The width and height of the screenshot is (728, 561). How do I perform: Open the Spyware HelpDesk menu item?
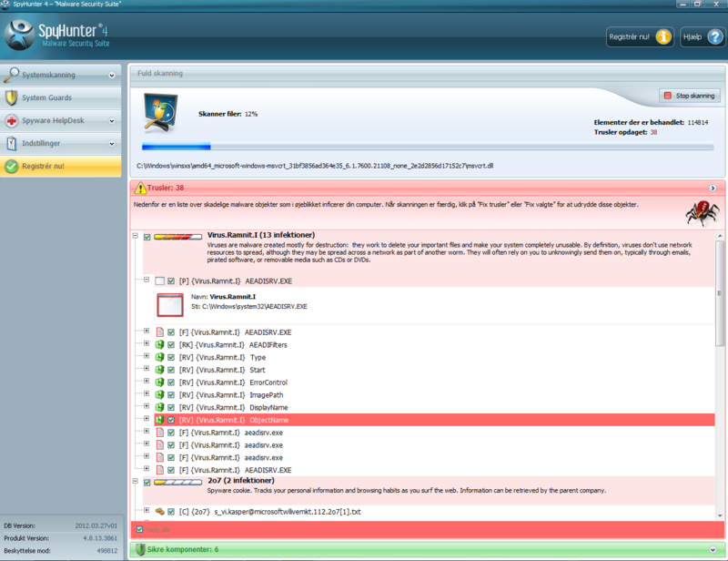(x=60, y=121)
